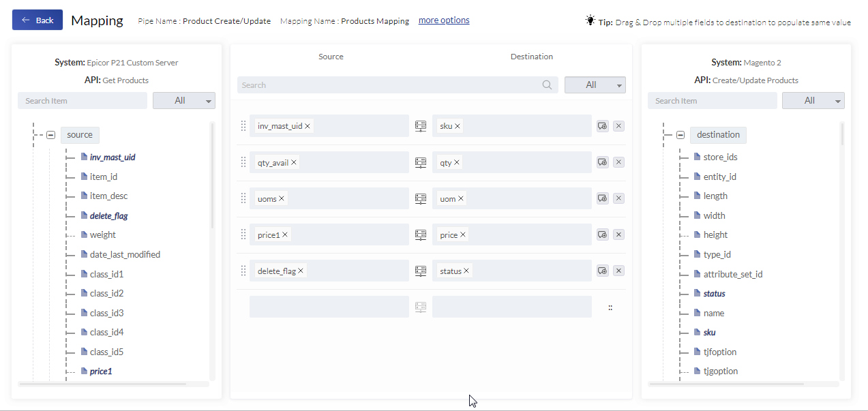Focus the source Search Item field

click(x=83, y=101)
